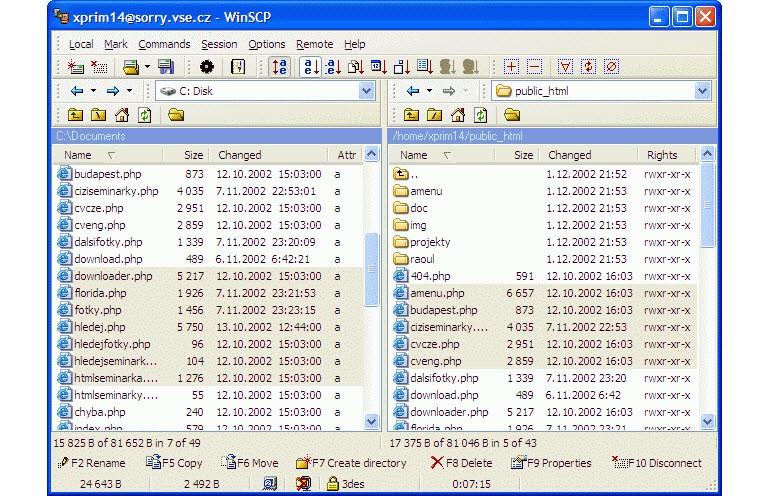770x496 pixels.
Task: Open local back history dropdown arrow
Action: click(93, 91)
